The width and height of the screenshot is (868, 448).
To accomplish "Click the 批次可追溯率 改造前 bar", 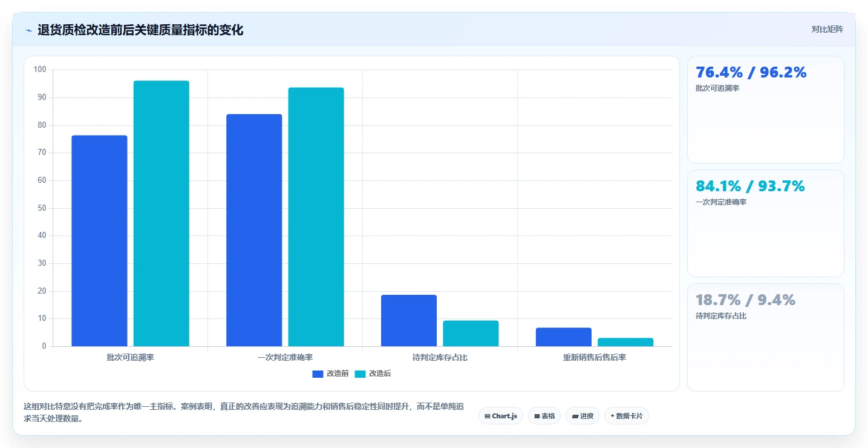I will [x=99, y=241].
